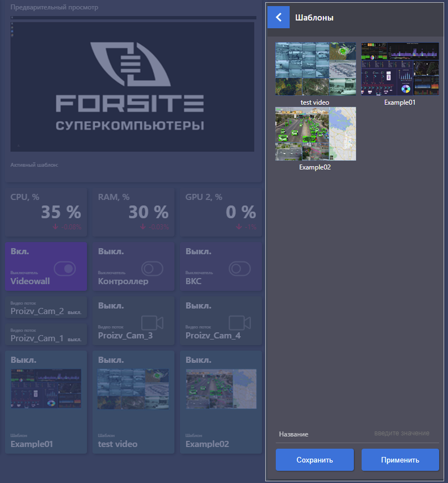Screen dimensions: 448x483
Task: Click the Videowall label text
Action: click(30, 281)
